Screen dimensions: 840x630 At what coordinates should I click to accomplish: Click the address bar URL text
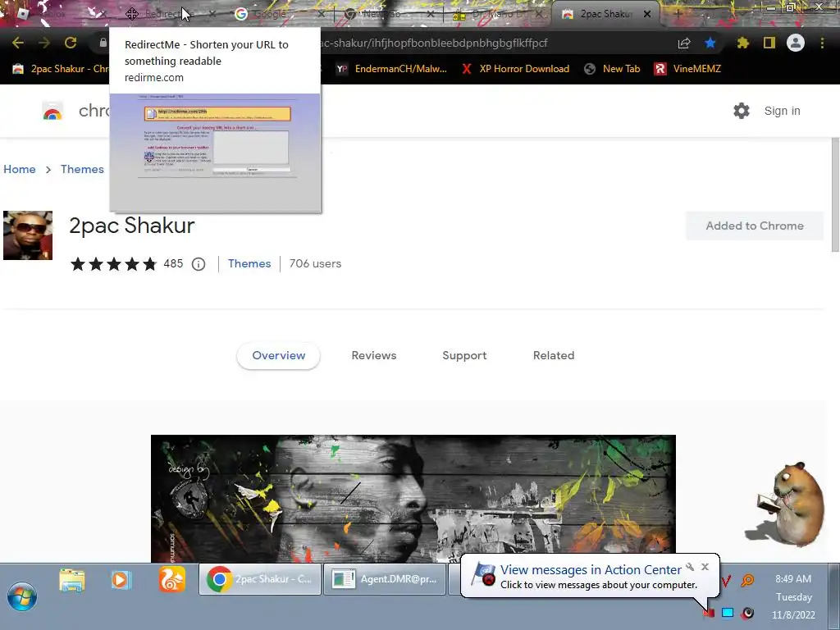click(x=433, y=43)
